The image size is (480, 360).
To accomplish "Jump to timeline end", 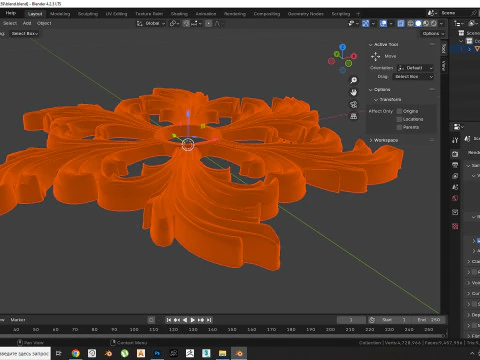I will point(209,320).
